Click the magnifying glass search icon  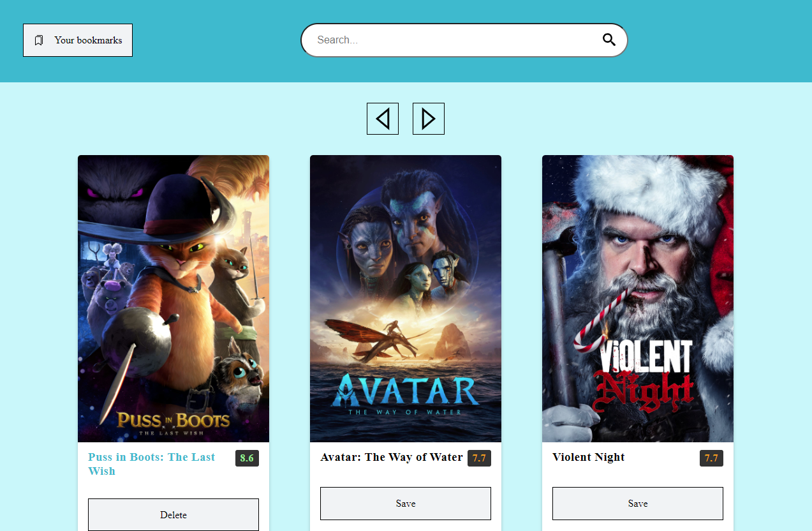[x=609, y=40]
